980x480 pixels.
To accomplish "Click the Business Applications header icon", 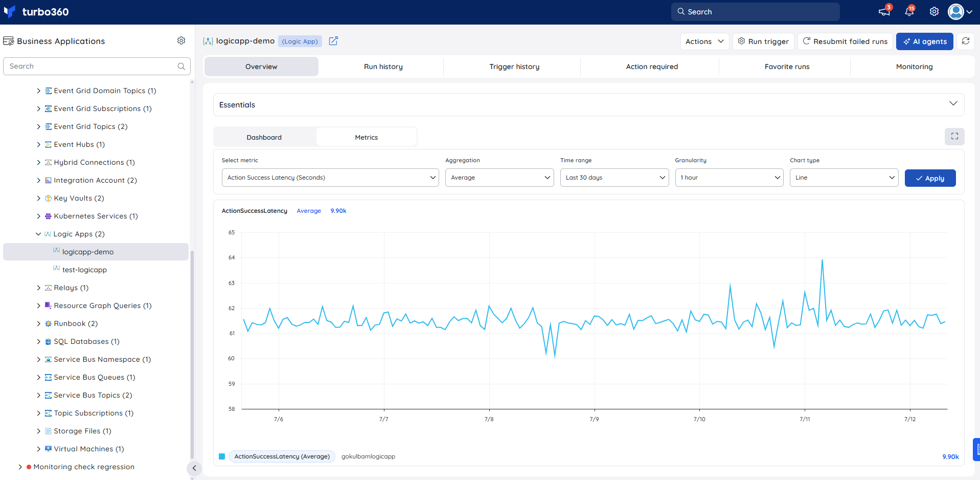I will [8, 41].
